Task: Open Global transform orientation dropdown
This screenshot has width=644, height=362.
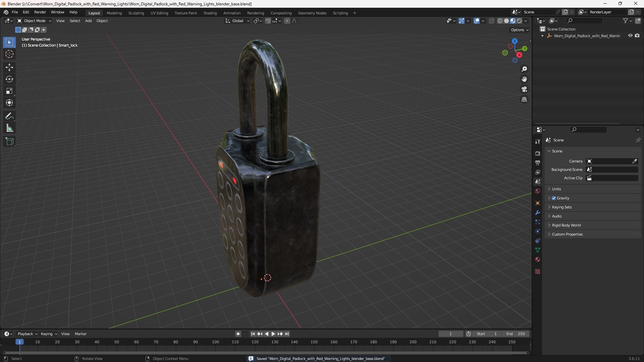Action: tap(237, 21)
